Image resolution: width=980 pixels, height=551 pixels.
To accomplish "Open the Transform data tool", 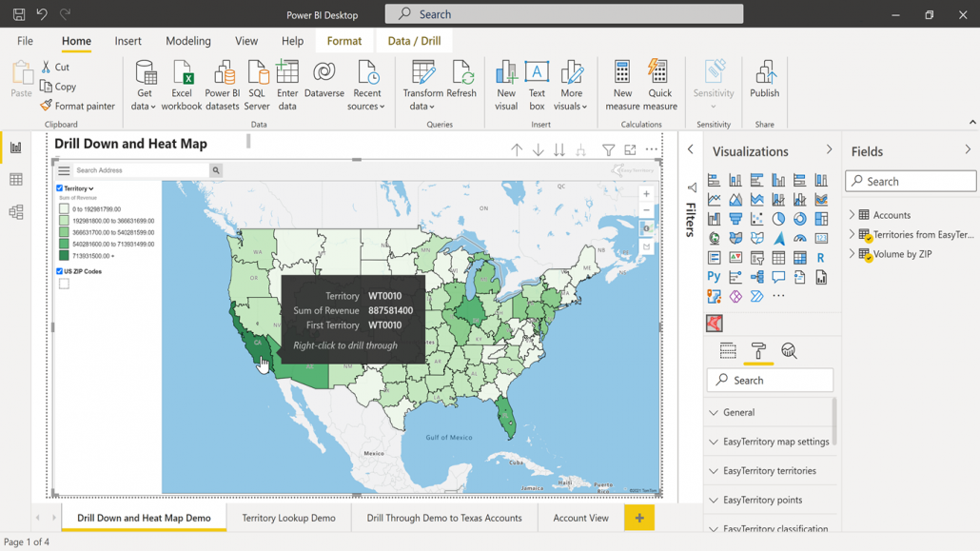I will pyautogui.click(x=422, y=86).
